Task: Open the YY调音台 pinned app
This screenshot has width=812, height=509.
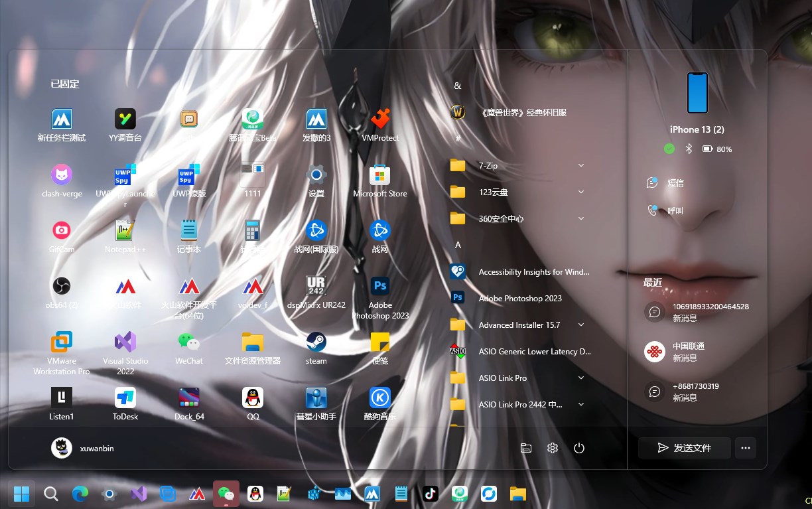Action: click(125, 125)
